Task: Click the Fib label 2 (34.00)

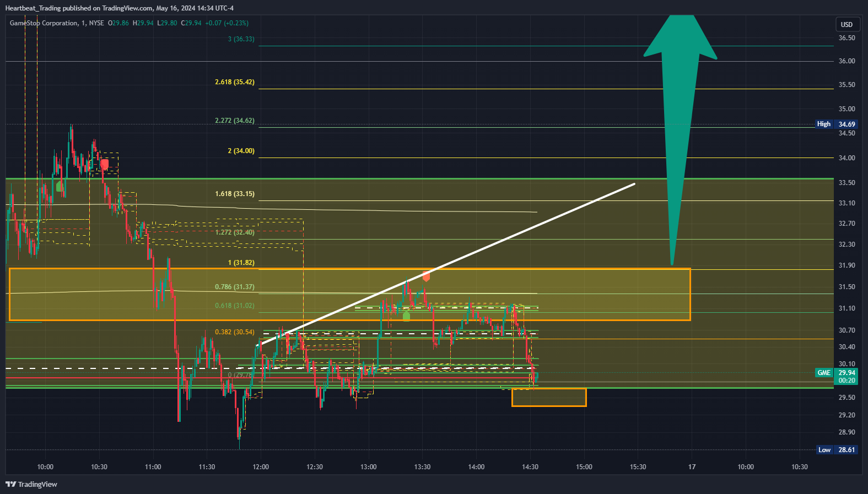Action: [241, 151]
